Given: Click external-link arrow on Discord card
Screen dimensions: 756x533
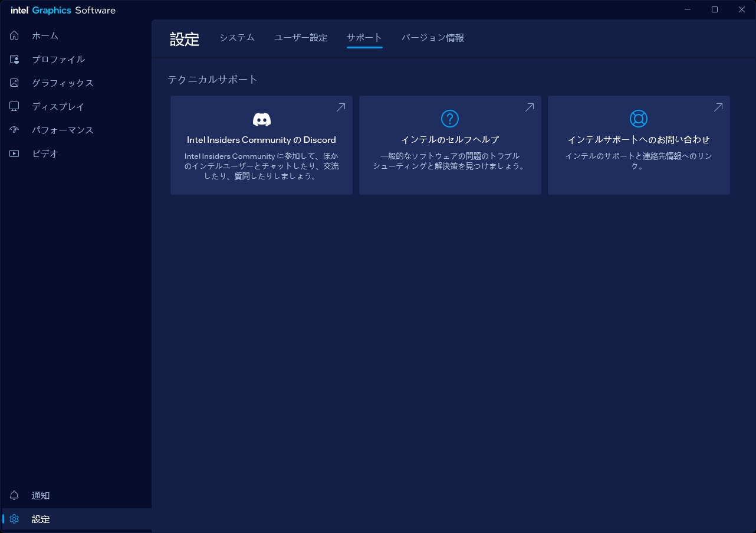Looking at the screenshot, I should click(x=341, y=107).
